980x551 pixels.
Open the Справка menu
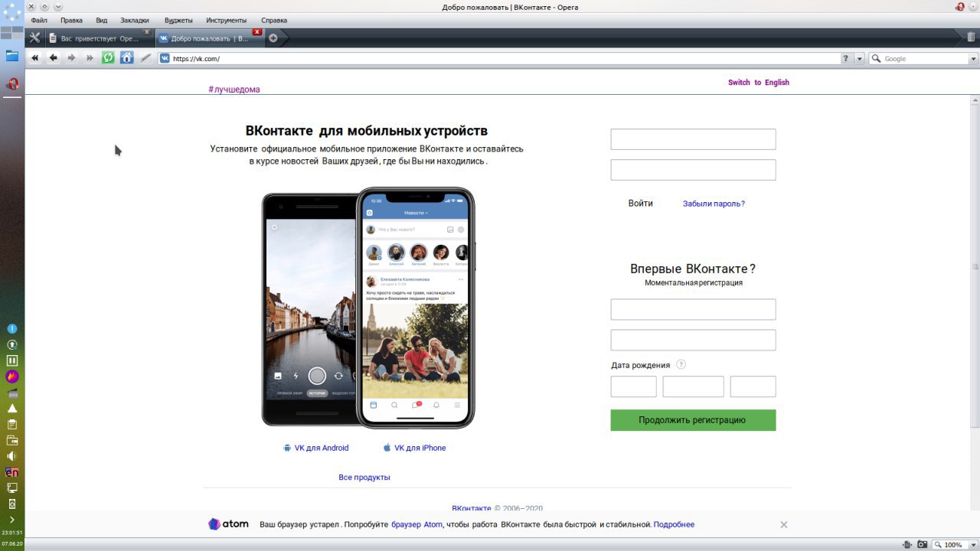coord(274,20)
